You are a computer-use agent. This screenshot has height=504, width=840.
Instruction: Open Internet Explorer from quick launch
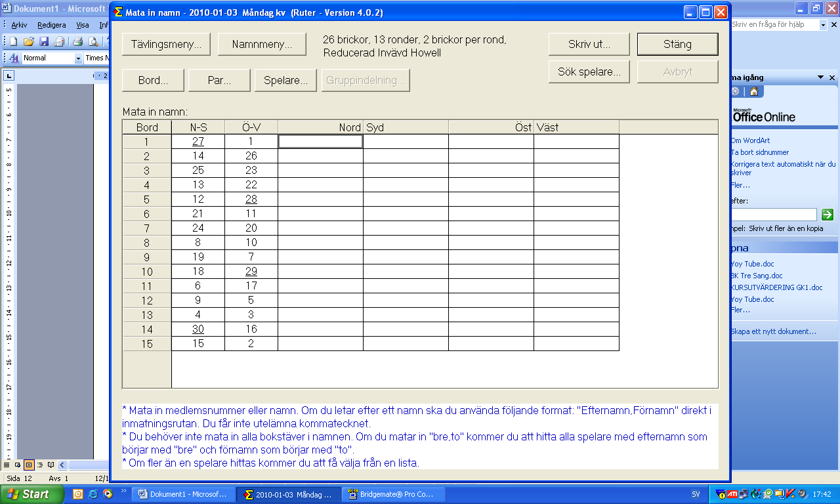pos(93,494)
